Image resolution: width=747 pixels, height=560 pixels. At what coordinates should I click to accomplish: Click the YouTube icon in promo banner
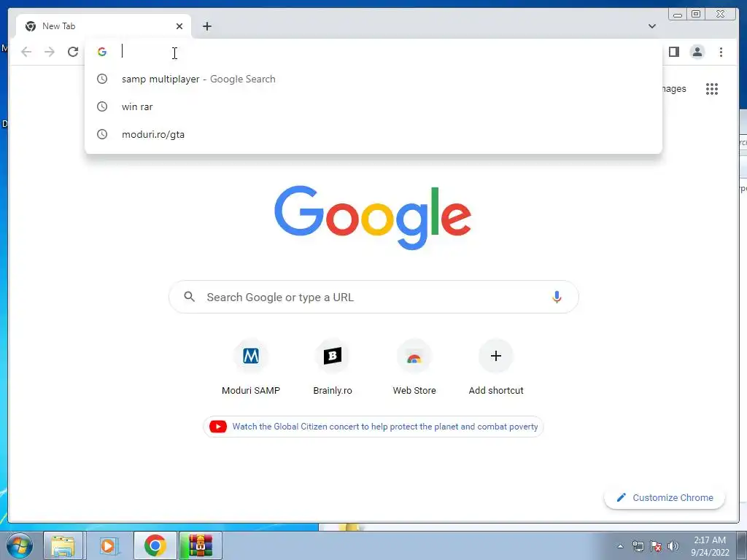pyautogui.click(x=218, y=427)
